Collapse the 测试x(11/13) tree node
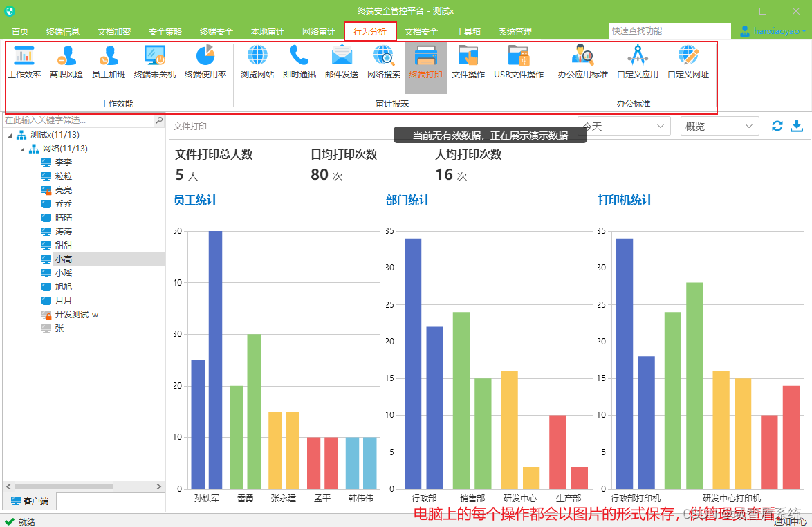 coord(10,135)
